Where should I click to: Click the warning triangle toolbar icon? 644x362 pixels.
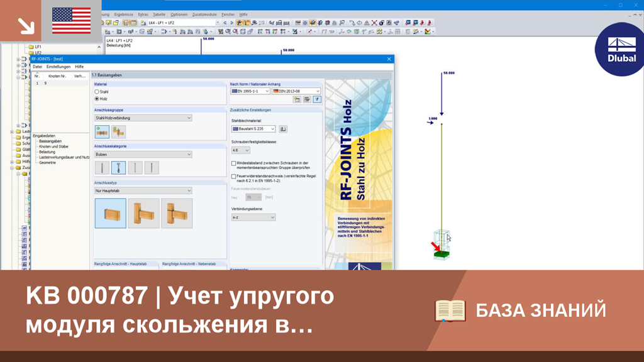367,23
